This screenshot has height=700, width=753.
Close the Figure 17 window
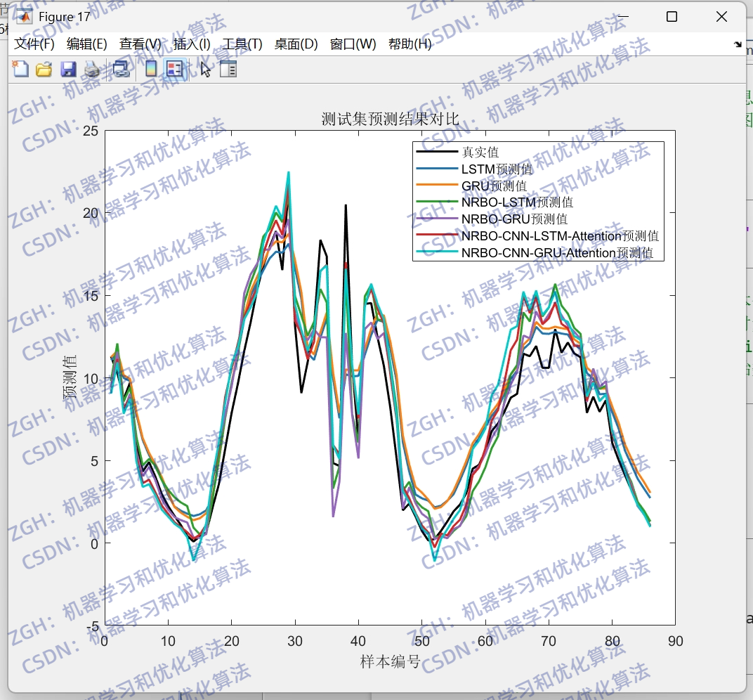(x=721, y=17)
